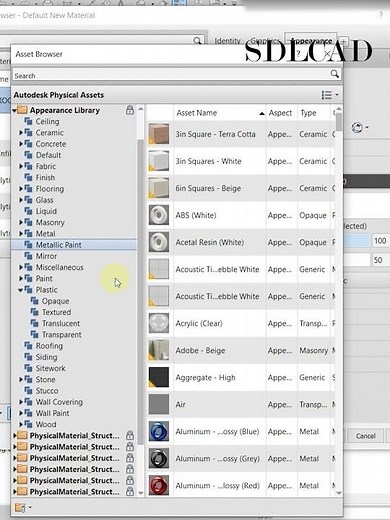Click Cancel in the Material Browser

(365, 436)
